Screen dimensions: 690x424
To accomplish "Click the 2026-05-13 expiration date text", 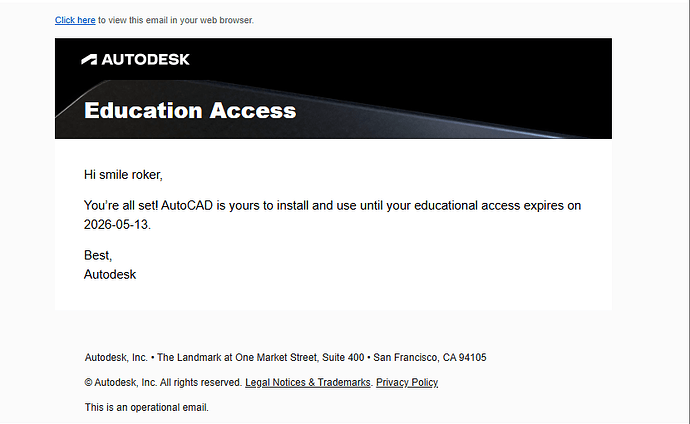I will coord(117,225).
